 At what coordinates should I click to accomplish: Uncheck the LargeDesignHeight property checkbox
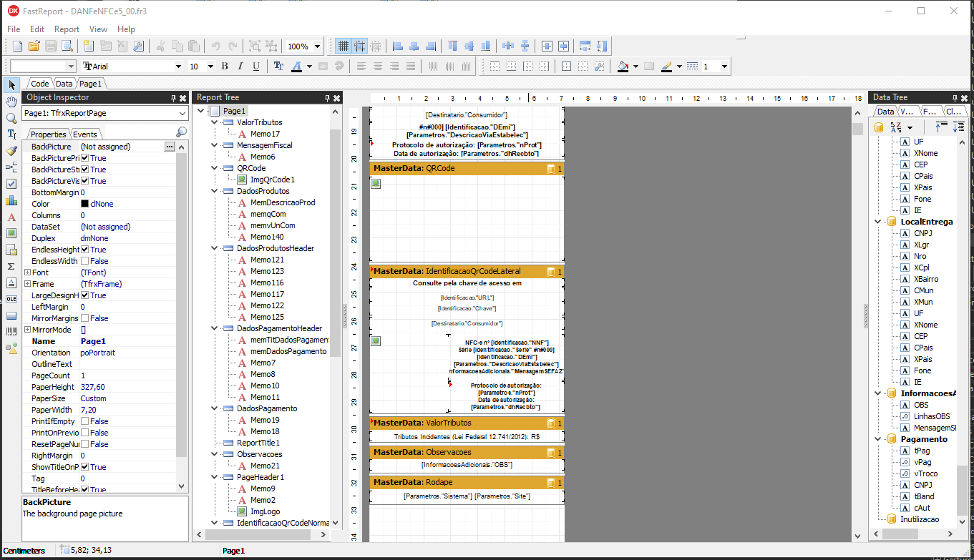click(x=85, y=295)
